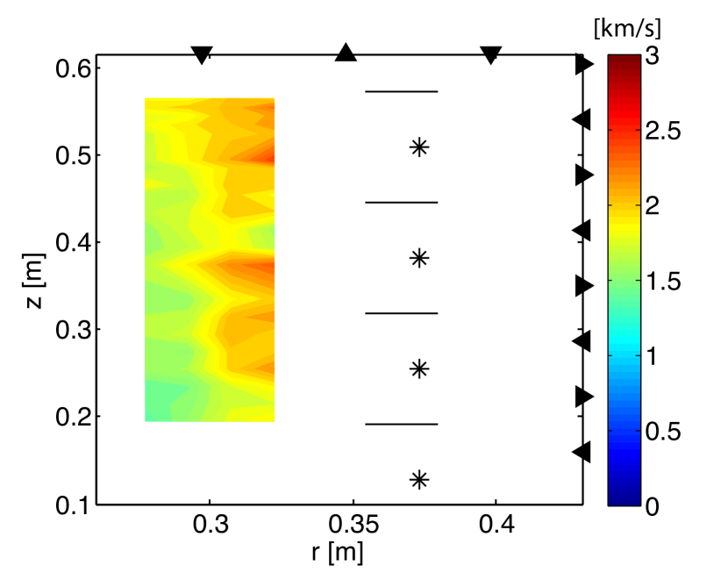Click the z-axis tick label "0.6"
Screen dimensions: 728x573
pos(73,69)
